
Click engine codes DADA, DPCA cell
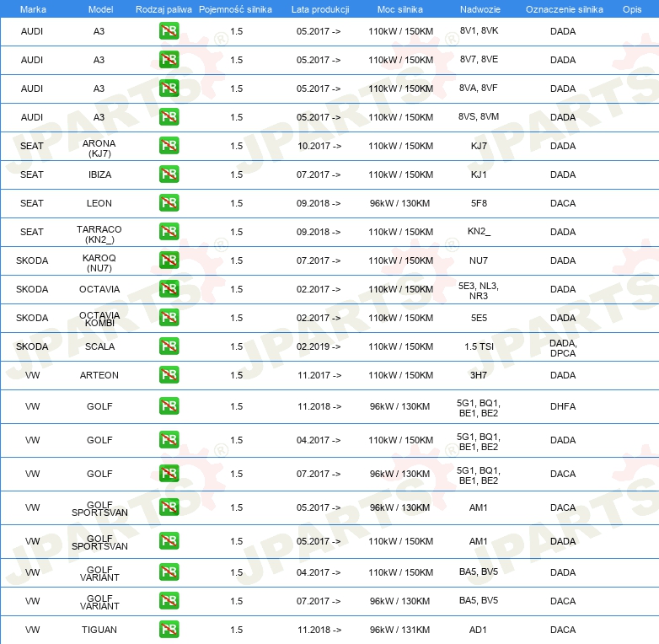[563, 348]
